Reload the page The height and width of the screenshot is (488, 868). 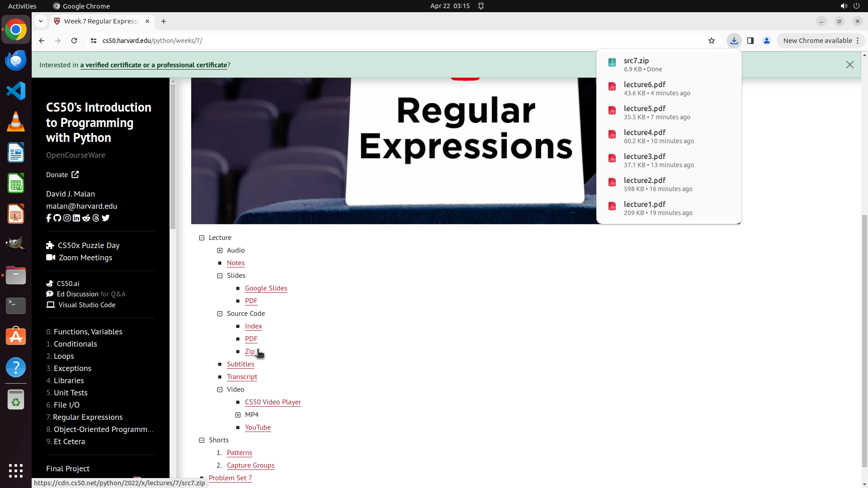[74, 41]
